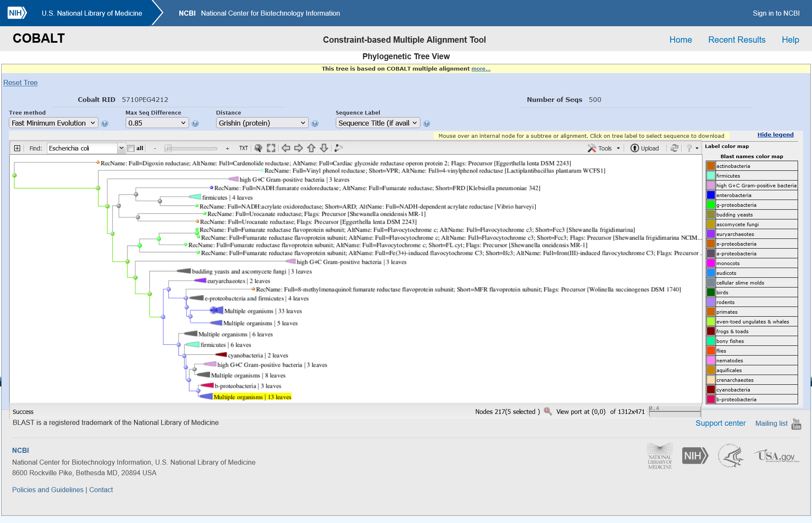Click the COBALT title
812x523 pixels.
point(38,38)
